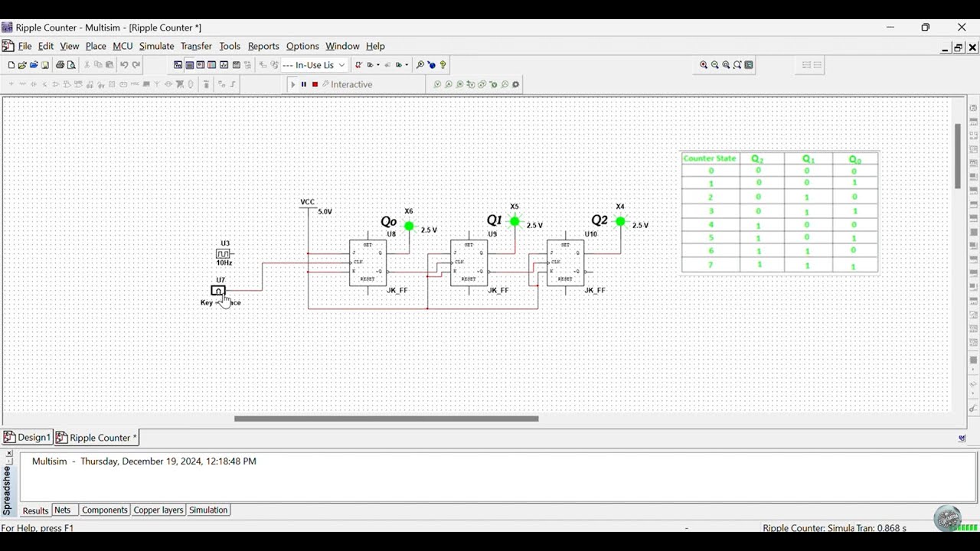
Task: Open file folder icon in toolbar
Action: 21,65
